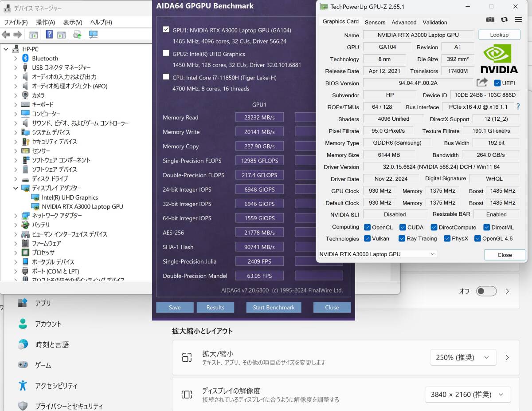
Task: Toggle the Vulkan checkbox
Action: tap(367, 238)
